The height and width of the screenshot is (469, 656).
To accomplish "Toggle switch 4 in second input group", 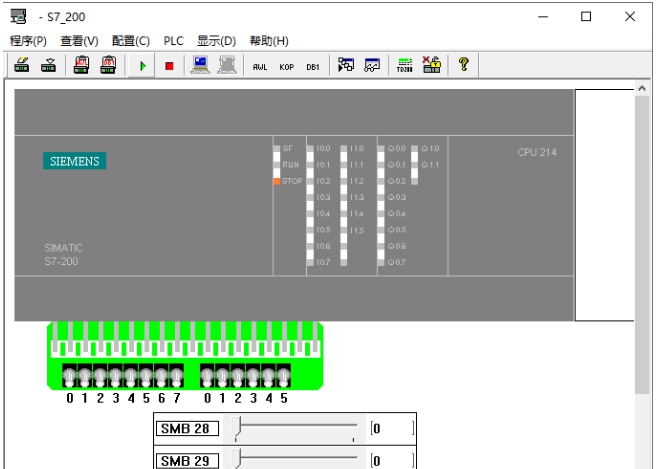I will (268, 376).
